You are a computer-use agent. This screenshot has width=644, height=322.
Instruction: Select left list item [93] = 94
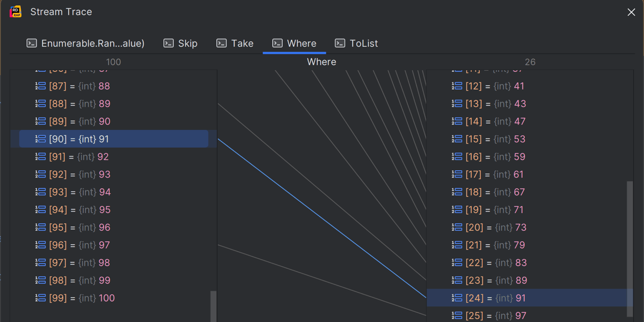click(79, 192)
